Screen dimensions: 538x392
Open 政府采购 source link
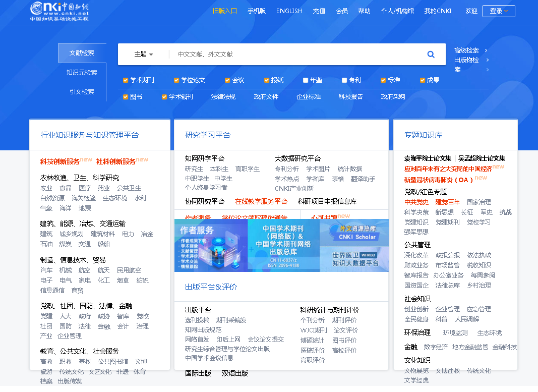pos(393,97)
